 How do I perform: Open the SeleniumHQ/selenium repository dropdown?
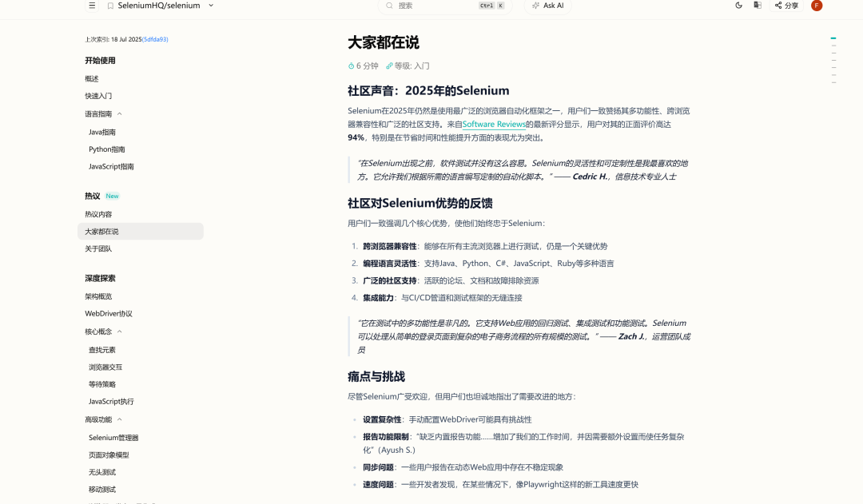click(211, 6)
